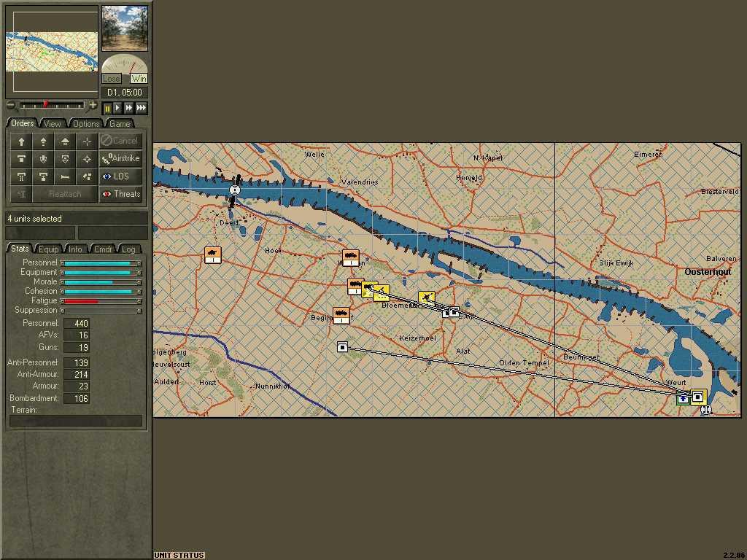The image size is (747, 560).
Task: Click the Win indicator label
Action: click(x=139, y=79)
